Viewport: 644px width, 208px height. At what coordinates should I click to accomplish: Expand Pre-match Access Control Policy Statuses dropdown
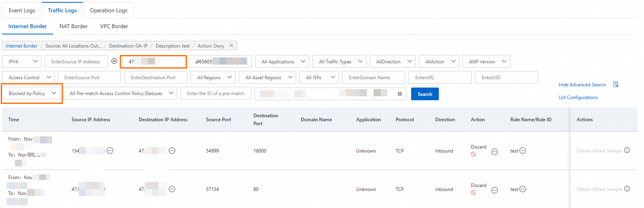click(120, 93)
